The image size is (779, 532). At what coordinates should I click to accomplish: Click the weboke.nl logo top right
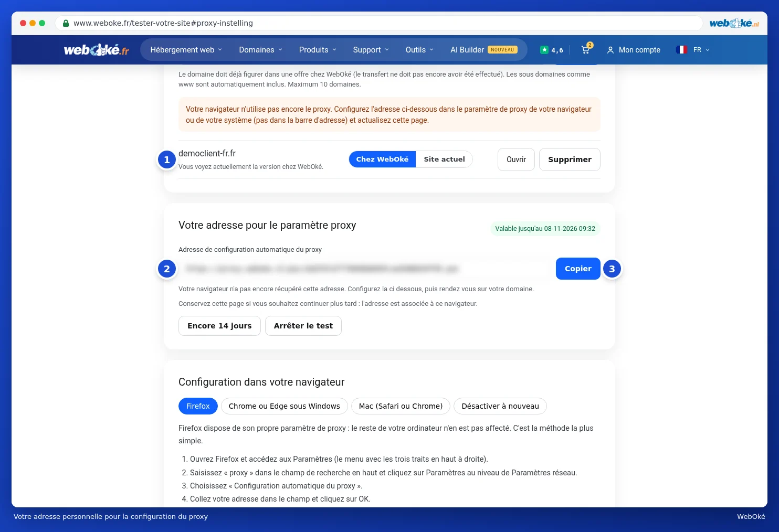pyautogui.click(x=734, y=23)
